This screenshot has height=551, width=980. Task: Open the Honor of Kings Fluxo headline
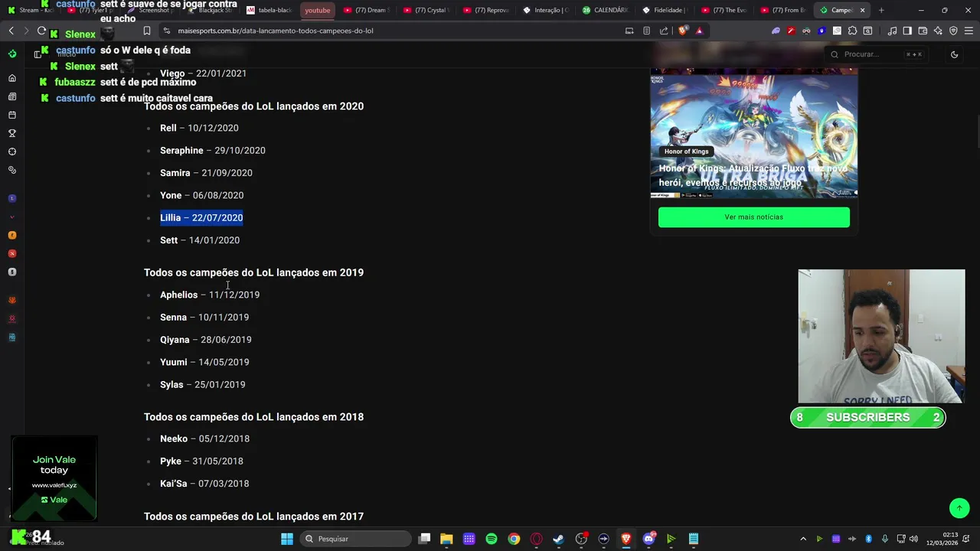[753, 175]
